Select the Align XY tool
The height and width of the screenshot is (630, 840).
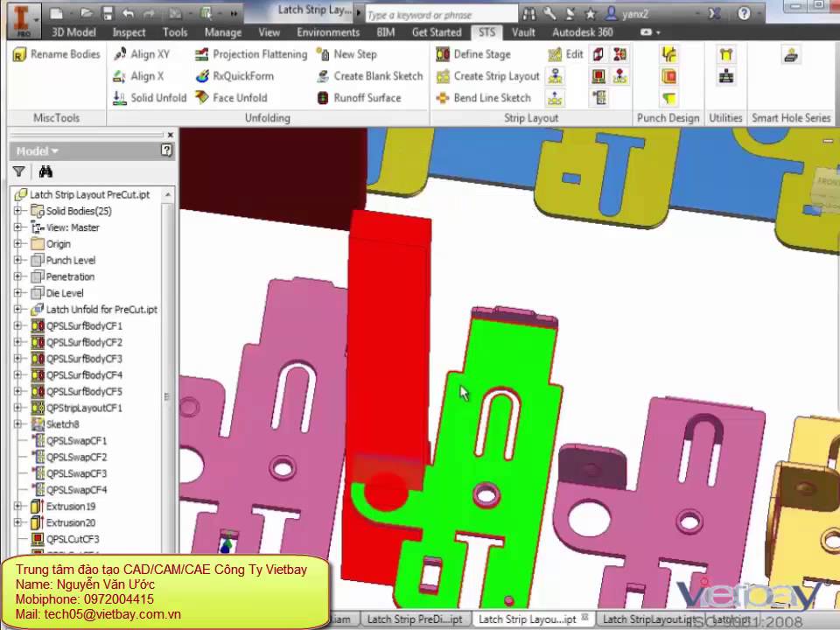(x=142, y=54)
